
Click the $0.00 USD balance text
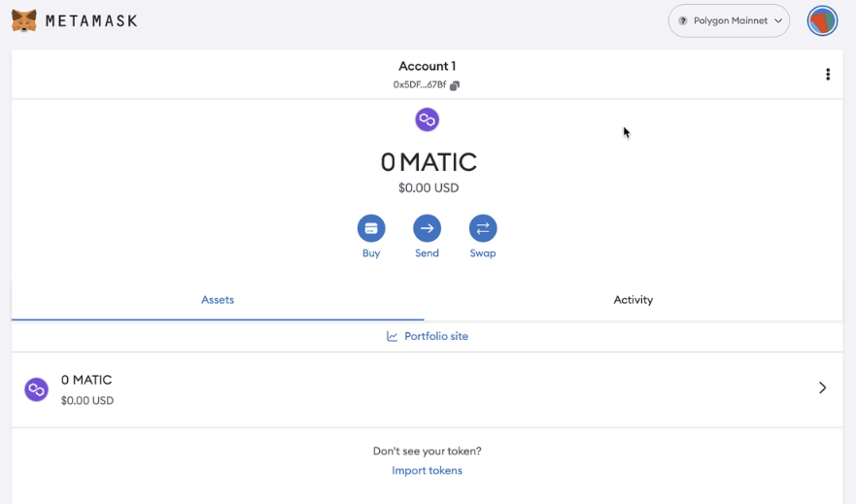pos(428,188)
